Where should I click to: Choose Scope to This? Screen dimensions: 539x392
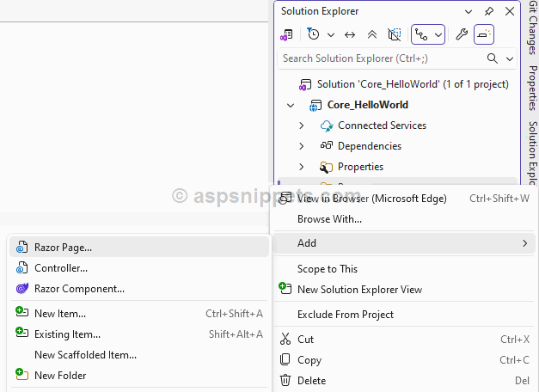pos(404,269)
